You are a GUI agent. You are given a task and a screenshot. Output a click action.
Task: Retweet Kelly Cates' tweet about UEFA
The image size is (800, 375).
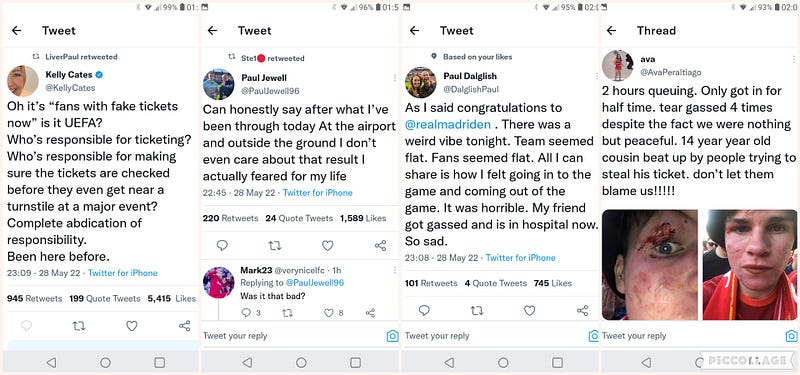tap(79, 326)
